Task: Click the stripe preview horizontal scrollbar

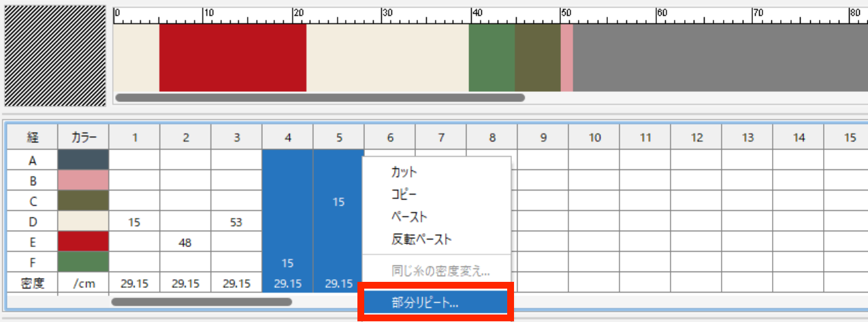Action: click(x=320, y=97)
